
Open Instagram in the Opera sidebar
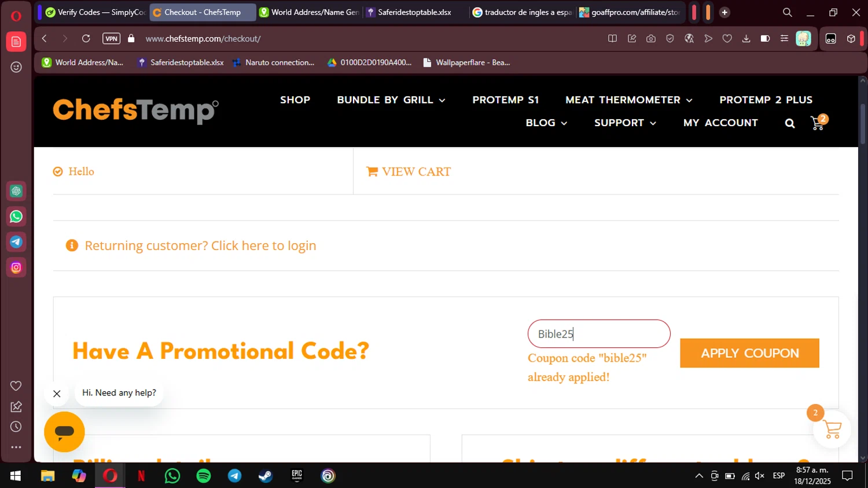click(x=16, y=267)
